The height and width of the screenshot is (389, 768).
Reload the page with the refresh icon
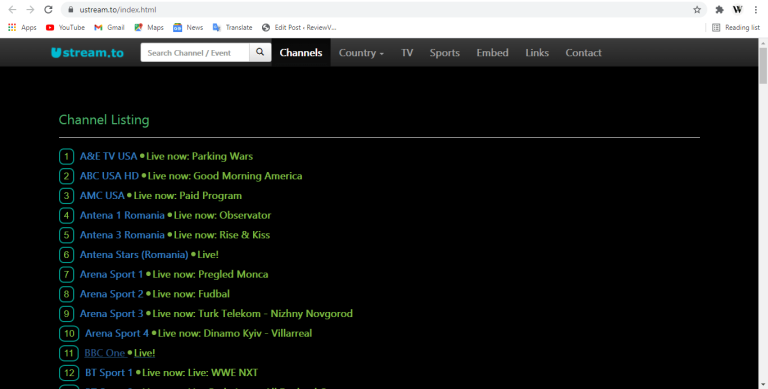(x=48, y=10)
